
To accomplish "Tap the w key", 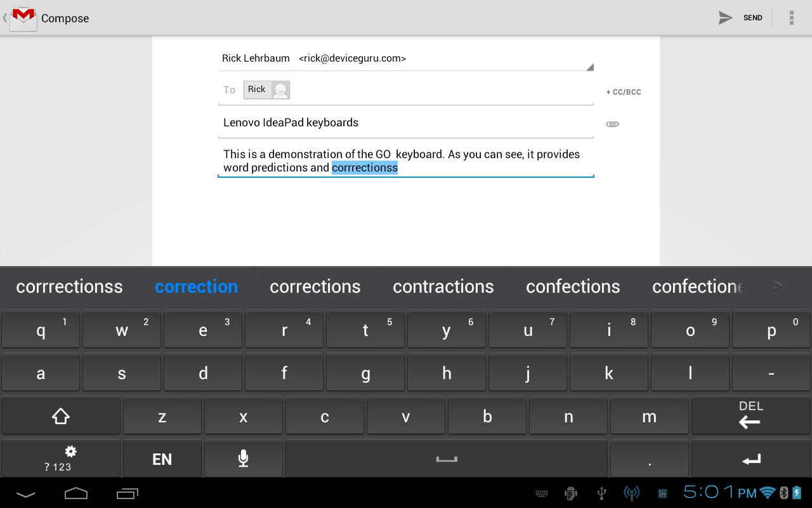I will tap(122, 329).
